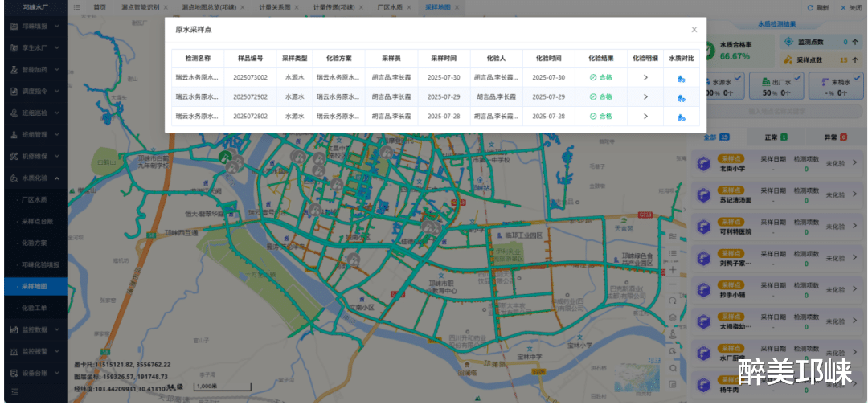Viewport: 868px width, 405px height.
Task: Expand 化验明细 arrow for sample 2025072802
Action: [x=645, y=117]
